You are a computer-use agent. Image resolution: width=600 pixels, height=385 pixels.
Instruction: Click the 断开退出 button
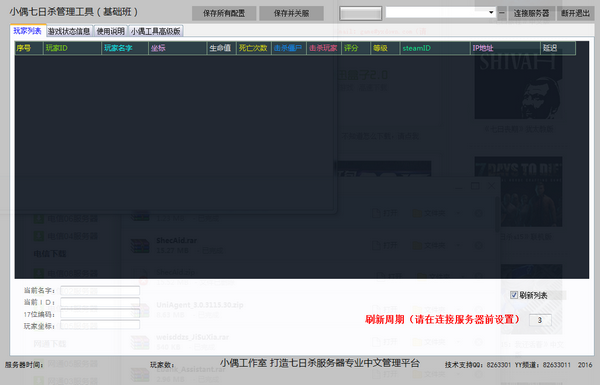coord(575,13)
